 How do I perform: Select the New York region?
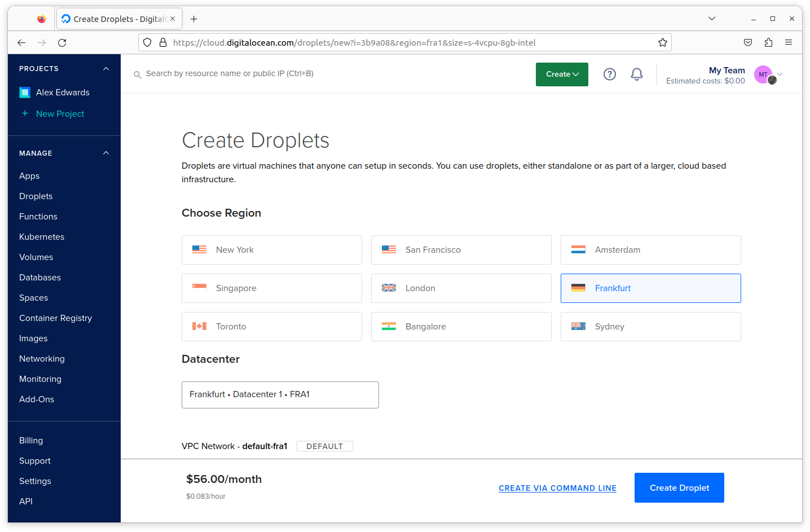point(271,250)
